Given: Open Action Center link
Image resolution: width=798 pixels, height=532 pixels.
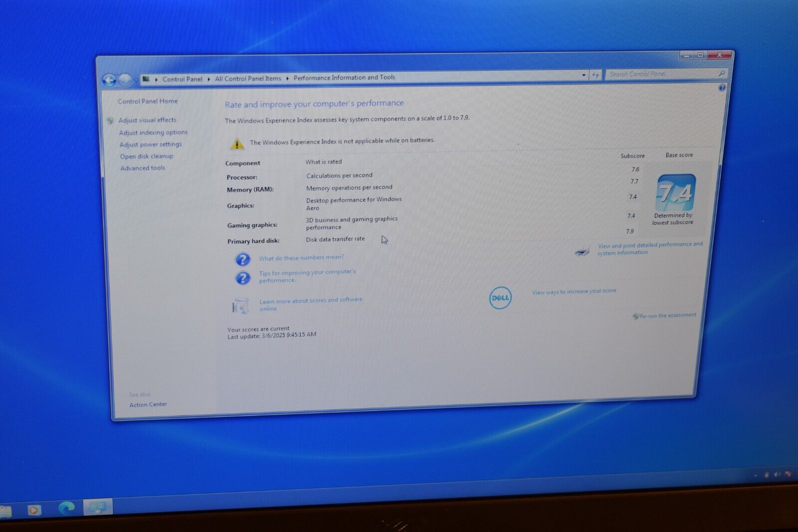Looking at the screenshot, I should pyautogui.click(x=148, y=404).
